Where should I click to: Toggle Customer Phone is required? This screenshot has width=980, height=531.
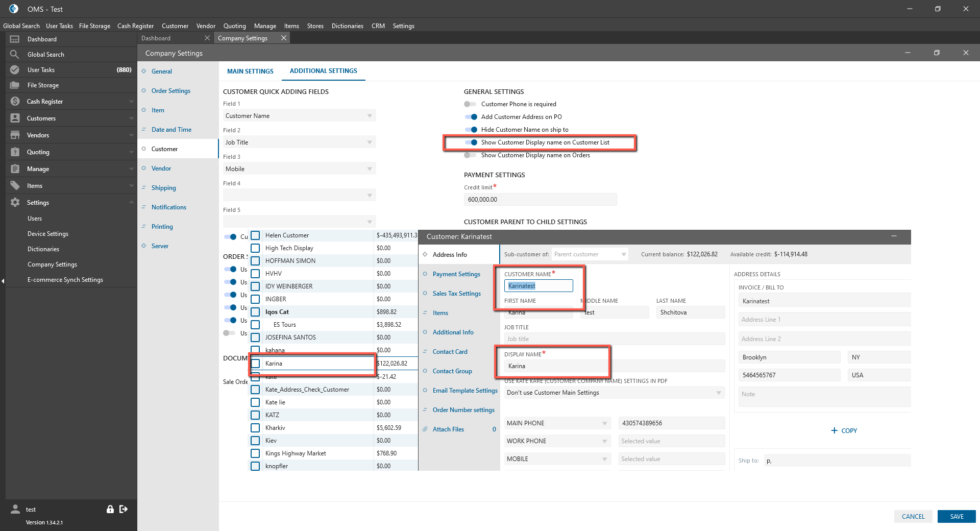click(x=470, y=104)
